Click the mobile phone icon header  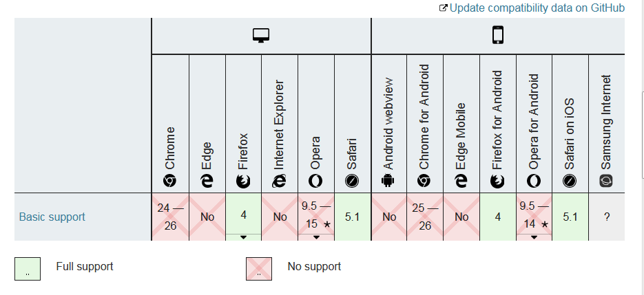[x=498, y=36]
